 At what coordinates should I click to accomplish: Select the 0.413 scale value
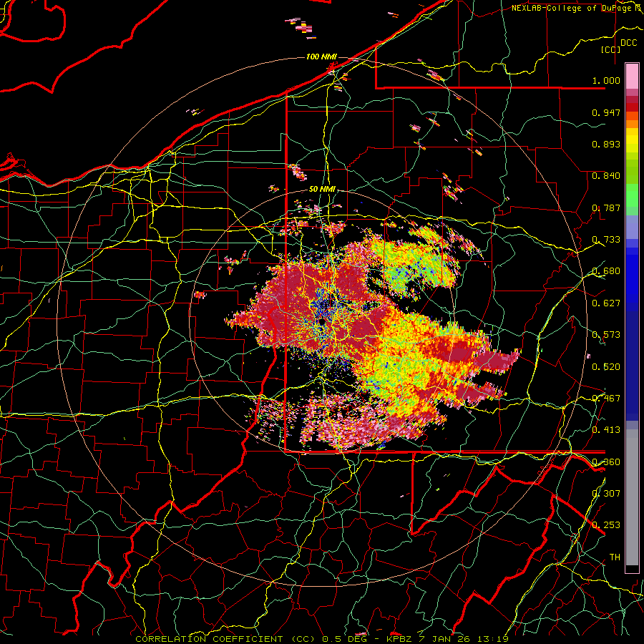(x=606, y=429)
